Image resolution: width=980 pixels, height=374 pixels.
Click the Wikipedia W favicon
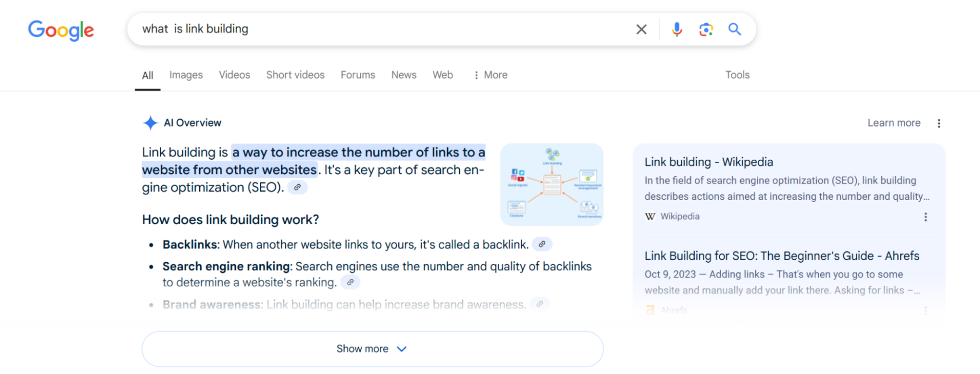(x=650, y=216)
